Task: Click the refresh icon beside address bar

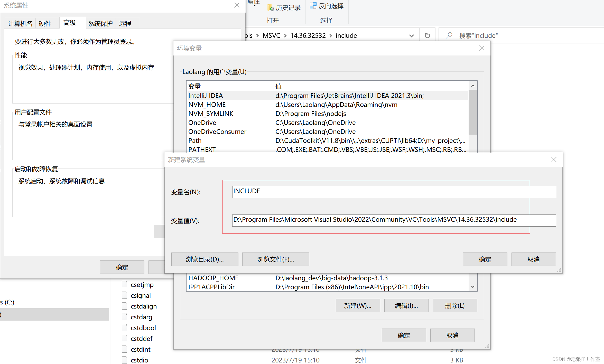Action: [x=427, y=35]
